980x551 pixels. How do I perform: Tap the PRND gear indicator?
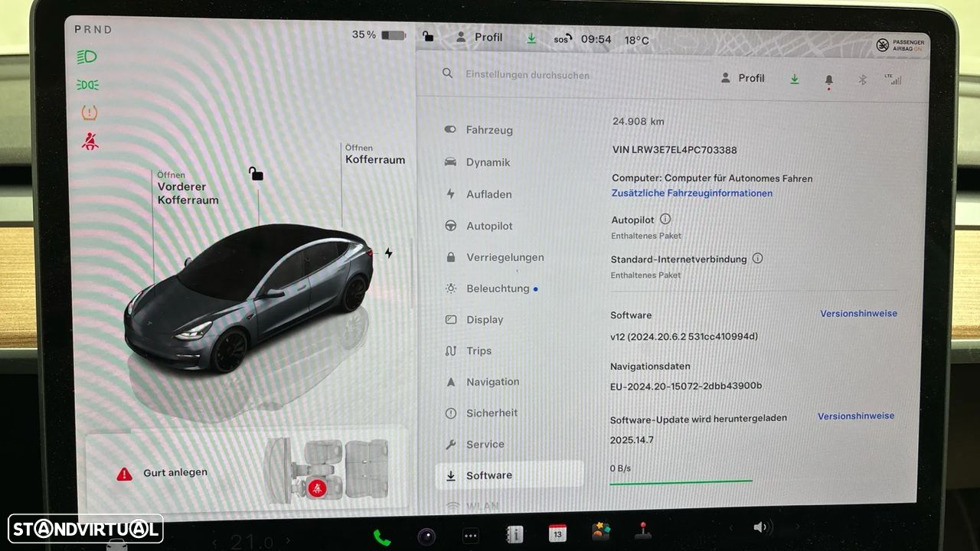[x=93, y=30]
